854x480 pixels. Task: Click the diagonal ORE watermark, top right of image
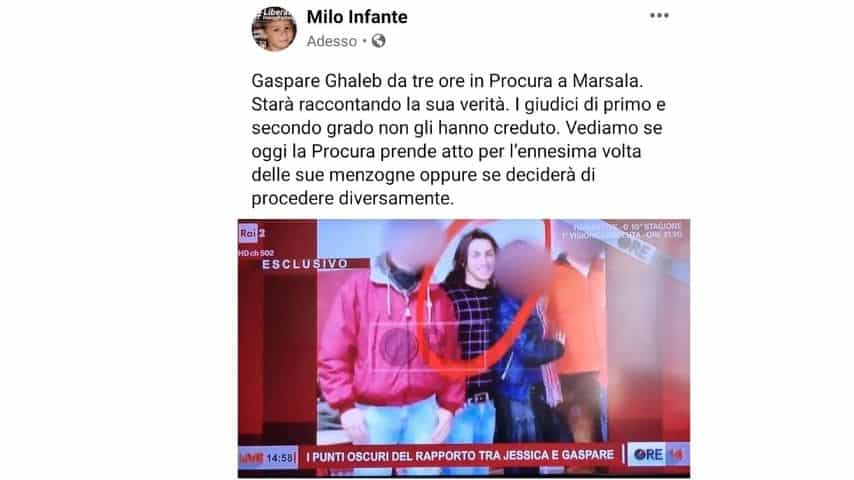(637, 250)
